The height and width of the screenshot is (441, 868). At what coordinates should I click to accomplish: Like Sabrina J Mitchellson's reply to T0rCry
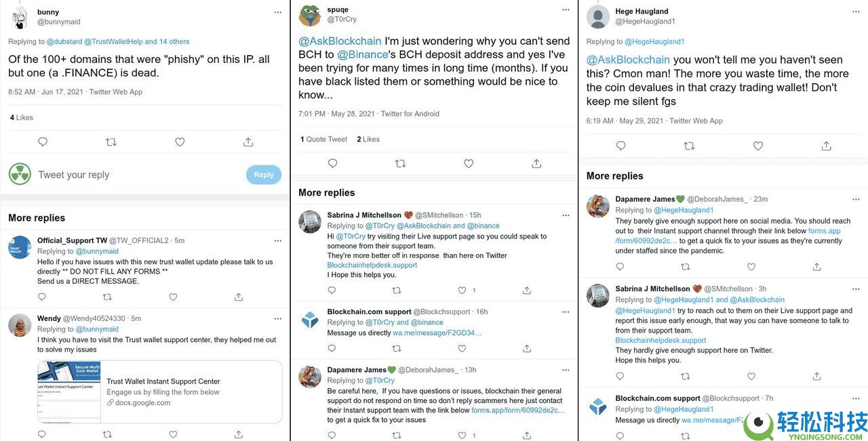[462, 290]
